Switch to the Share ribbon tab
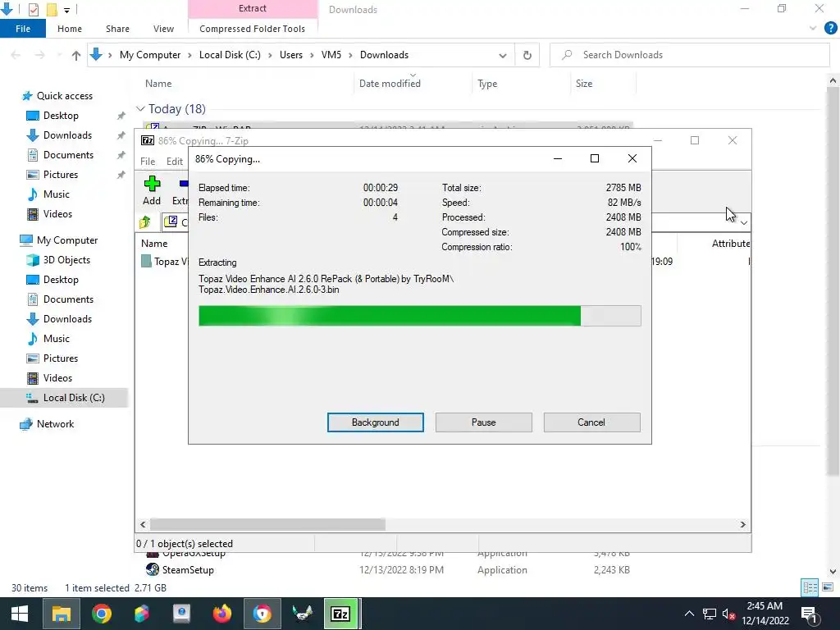This screenshot has width=840, height=630. tap(117, 29)
